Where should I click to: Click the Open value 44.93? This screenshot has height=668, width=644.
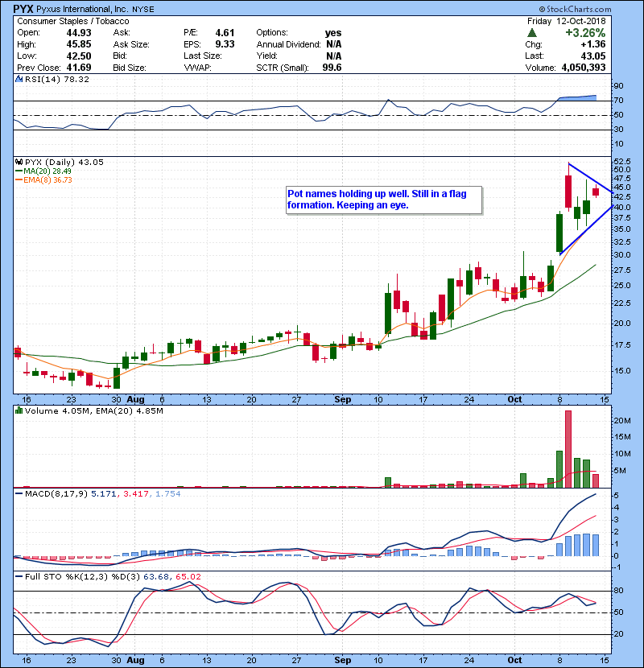79,33
